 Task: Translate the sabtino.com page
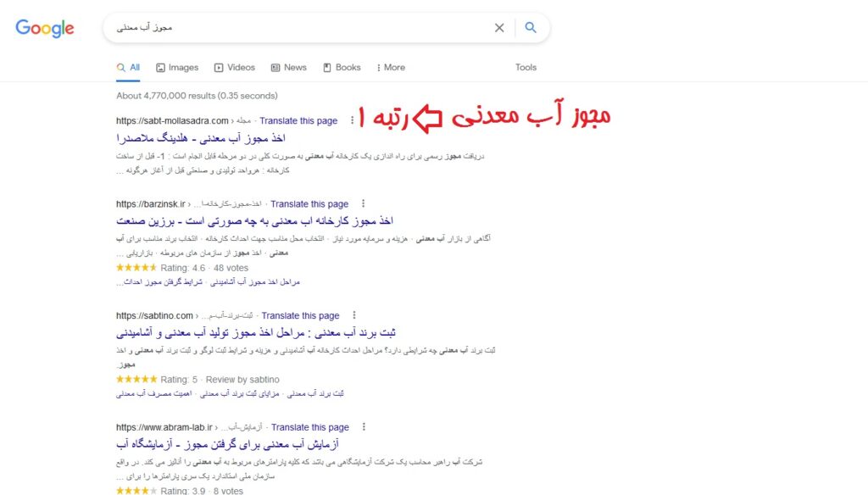pos(301,315)
